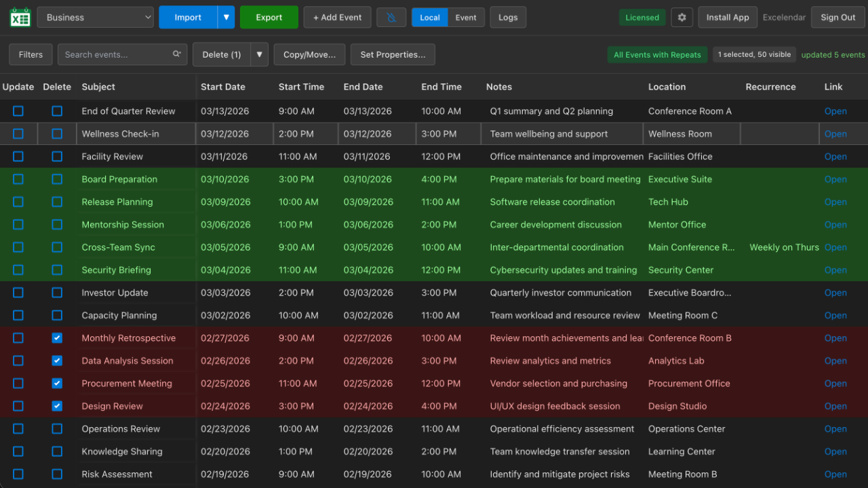Tick the Delete checkbox for Wellness Check-in
This screenshot has width=868, height=488.
click(57, 134)
